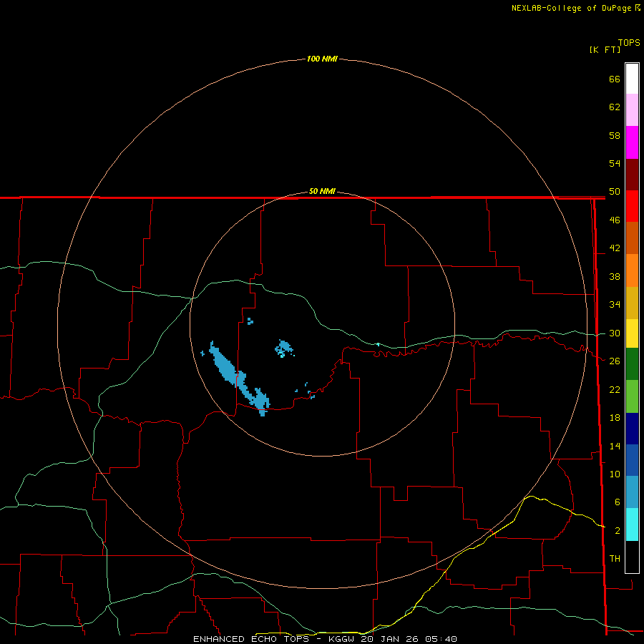Click the light blue legend swatch
The height and width of the screenshot is (644, 644).
point(632,492)
